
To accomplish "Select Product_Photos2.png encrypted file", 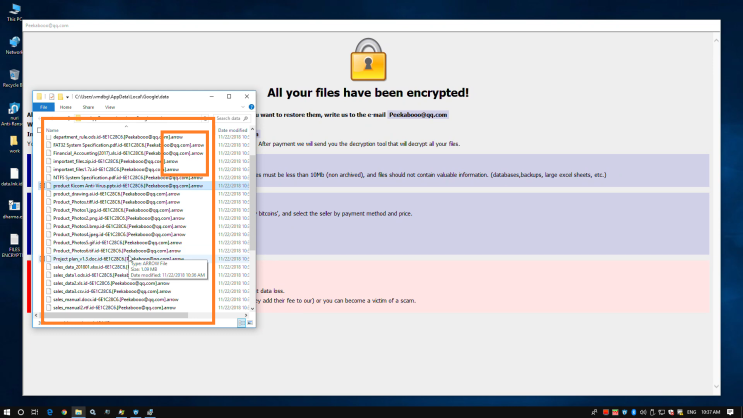I will click(x=118, y=218).
